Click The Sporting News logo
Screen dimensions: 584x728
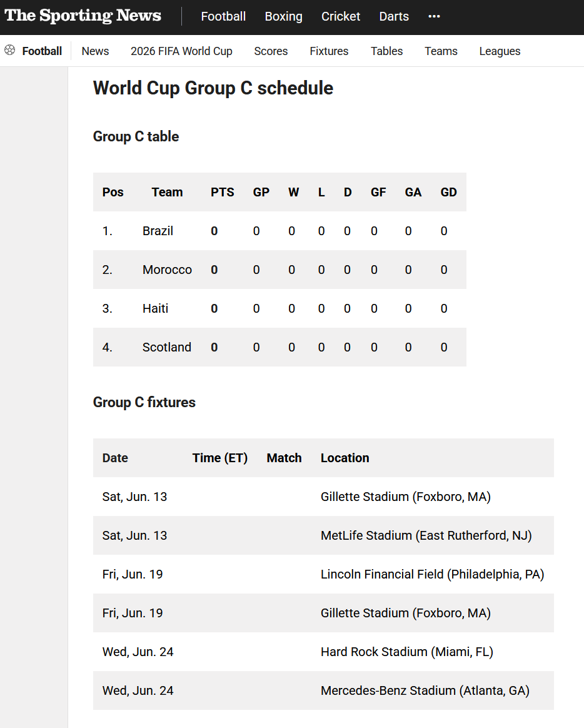(x=83, y=16)
